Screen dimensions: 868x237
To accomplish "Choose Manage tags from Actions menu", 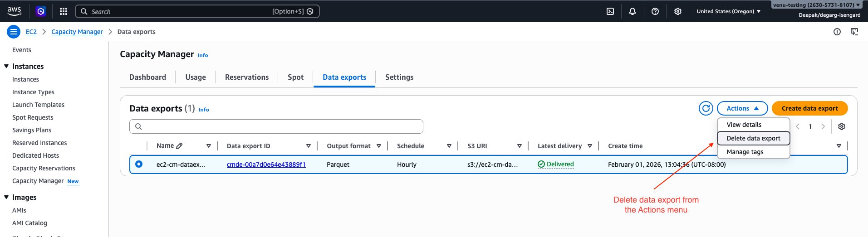I will 754,152.
